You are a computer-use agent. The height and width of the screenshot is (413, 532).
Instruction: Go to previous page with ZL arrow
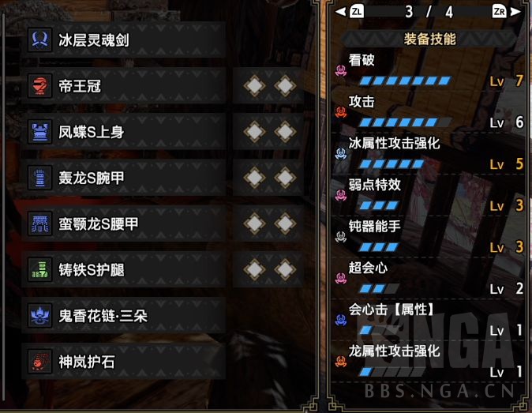tap(350, 12)
